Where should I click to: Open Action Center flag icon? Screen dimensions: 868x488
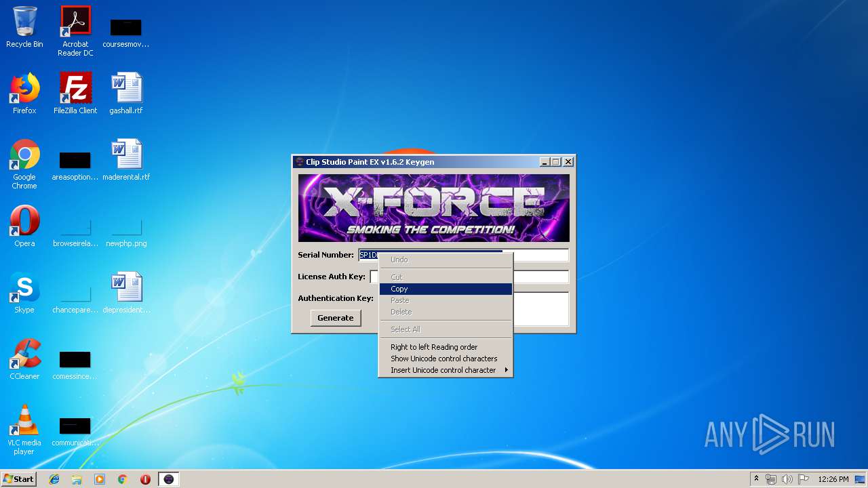click(x=803, y=479)
